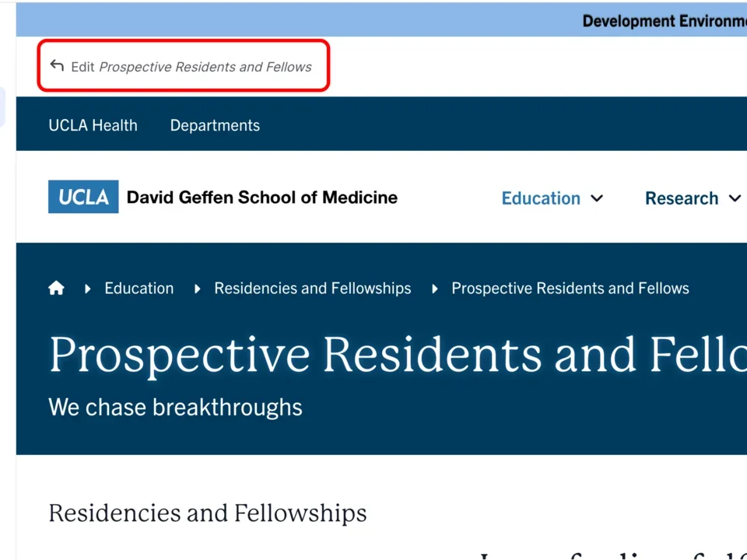Open the Education breadcrumb link
747x560 pixels.
[139, 288]
